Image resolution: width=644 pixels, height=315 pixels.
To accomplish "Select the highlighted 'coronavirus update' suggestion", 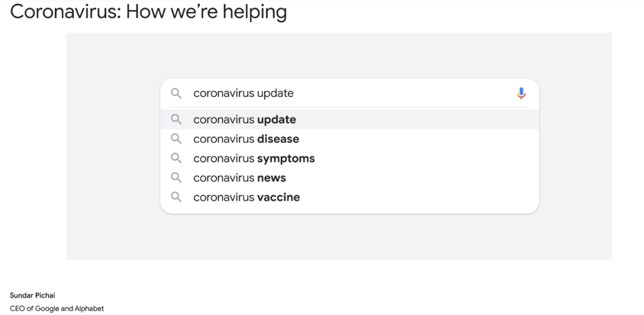I will [x=244, y=120].
